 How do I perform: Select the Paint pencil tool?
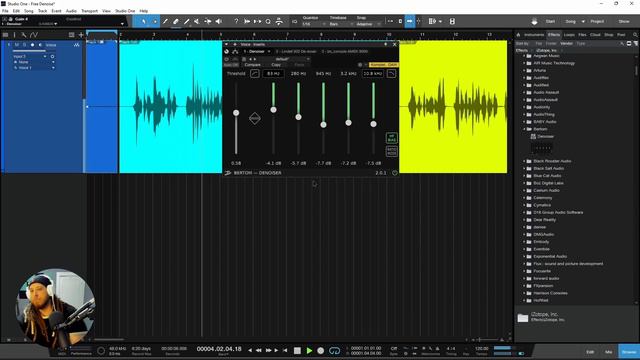pos(187,21)
